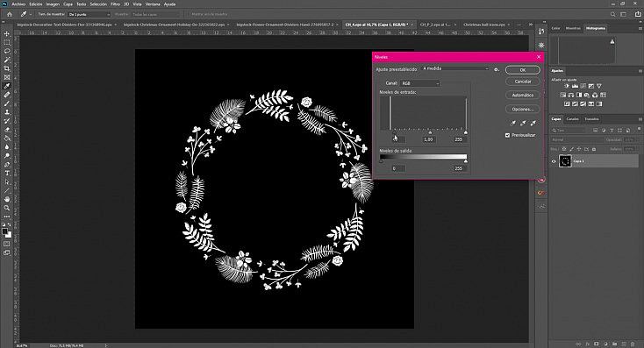
Task: Select the Crop tool
Action: click(6, 68)
